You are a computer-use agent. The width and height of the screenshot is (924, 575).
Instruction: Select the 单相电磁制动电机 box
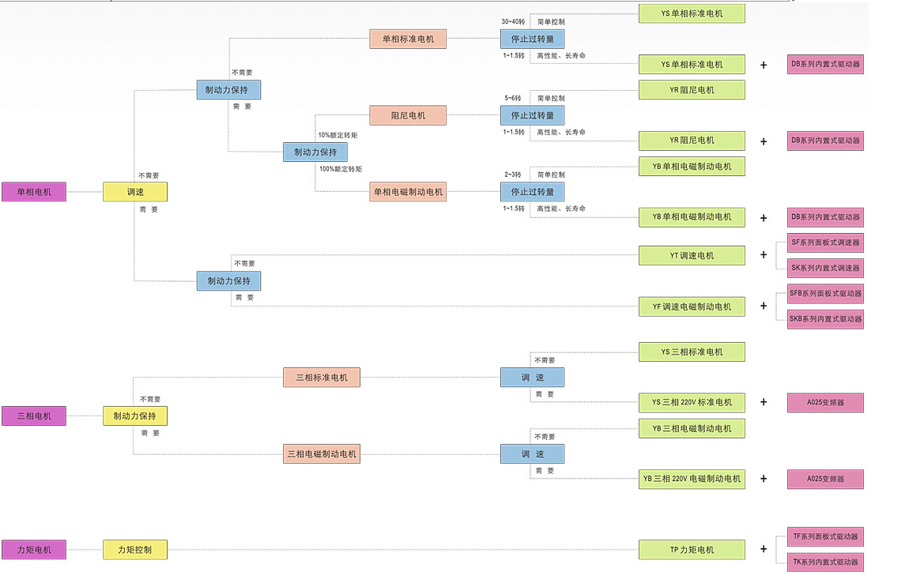click(x=408, y=191)
